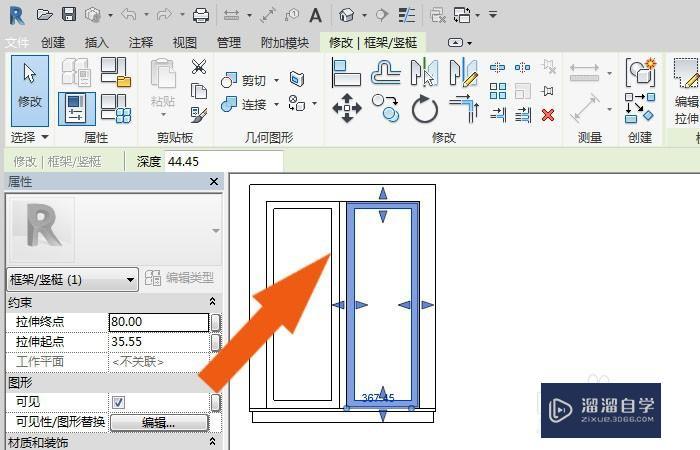This screenshot has height=450, width=700.
Task: Click the associate parameter button beside 拉伸终点
Action: (x=216, y=322)
